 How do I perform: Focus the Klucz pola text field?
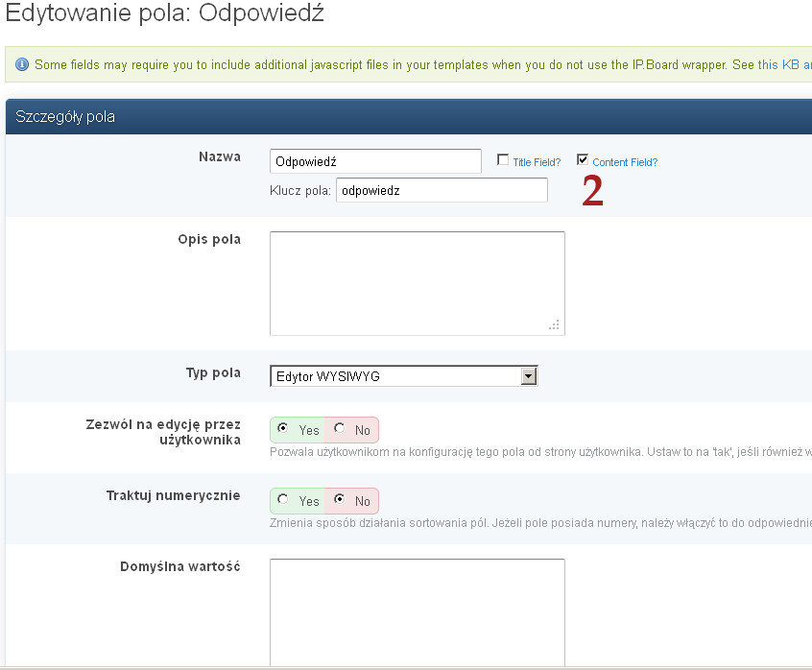pyautogui.click(x=442, y=190)
